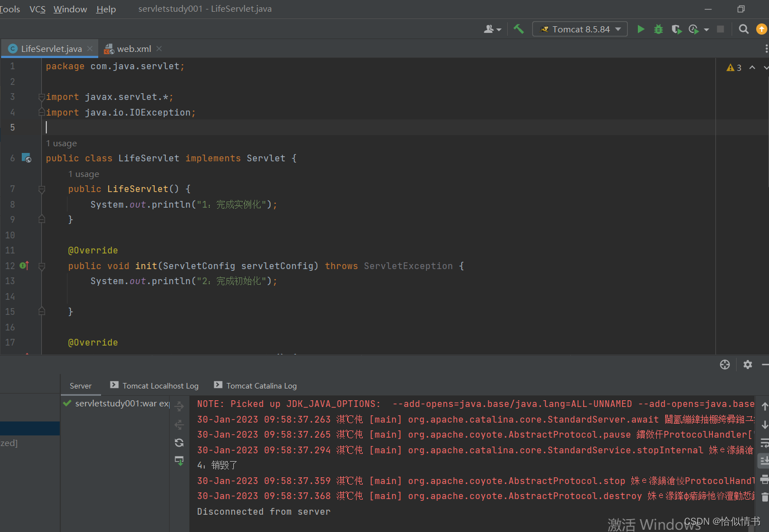769x532 pixels.
Task: Click the import java.io.IOException statement
Action: click(x=121, y=113)
